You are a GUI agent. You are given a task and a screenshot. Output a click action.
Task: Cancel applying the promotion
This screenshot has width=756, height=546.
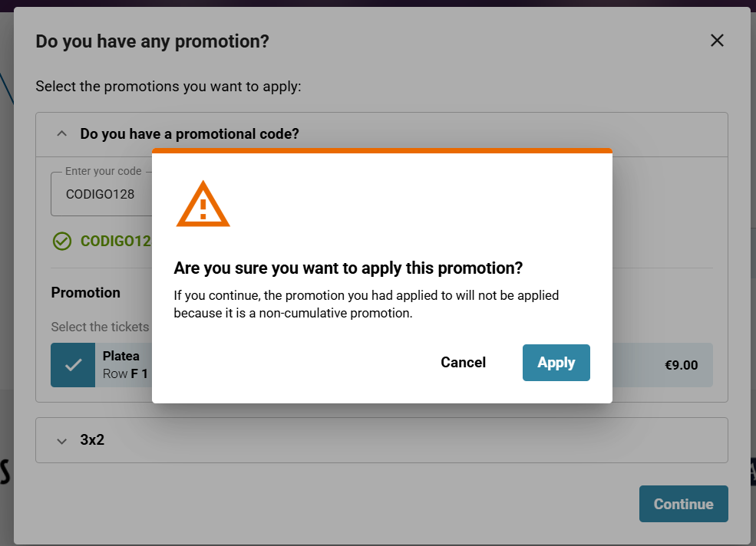coord(463,363)
